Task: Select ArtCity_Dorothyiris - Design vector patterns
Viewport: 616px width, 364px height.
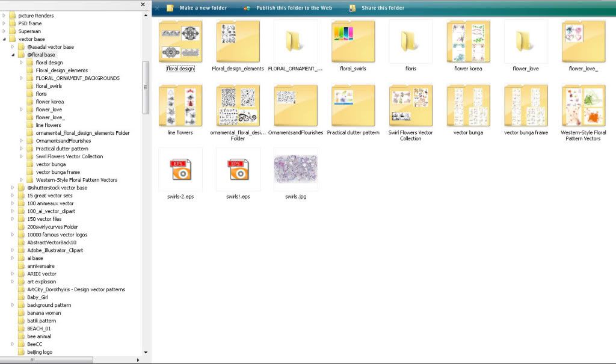Action: (x=76, y=289)
